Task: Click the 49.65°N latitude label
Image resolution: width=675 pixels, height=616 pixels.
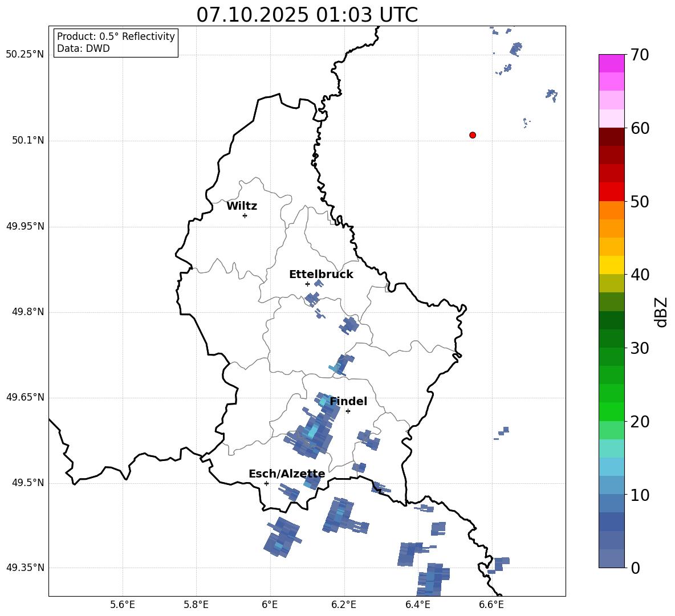Action: (x=25, y=397)
